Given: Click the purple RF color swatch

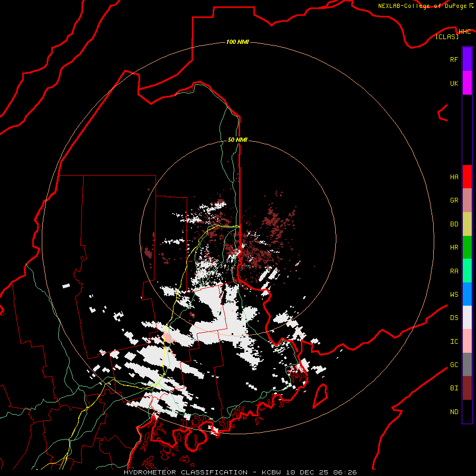Looking at the screenshot, I should pyautogui.click(x=467, y=59).
